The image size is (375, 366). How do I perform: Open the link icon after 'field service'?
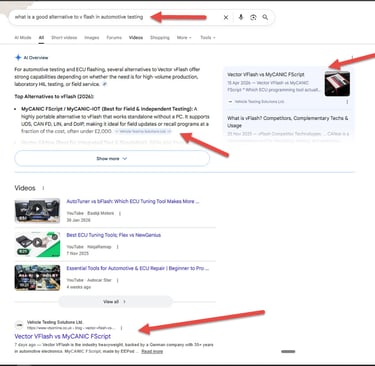105,84
